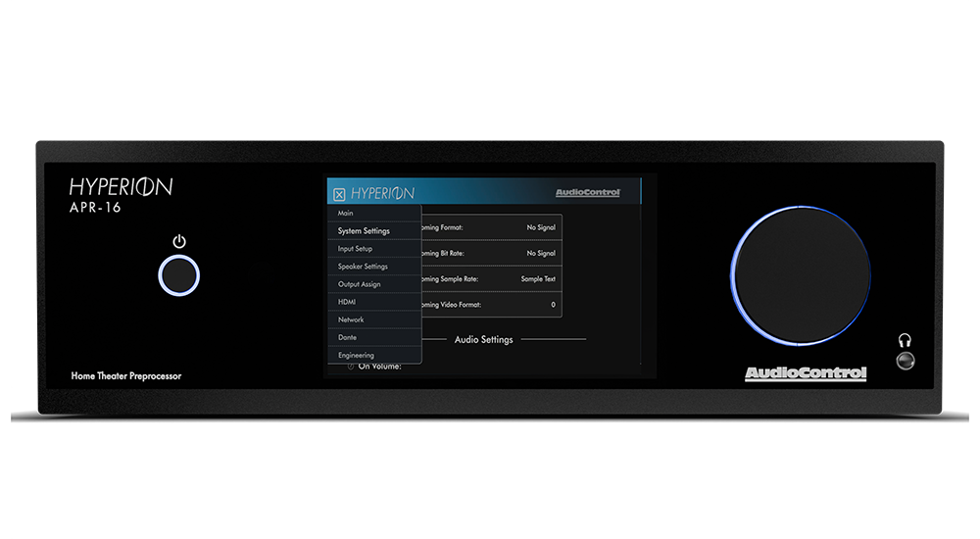This screenshot has height=539, width=980.
Task: Click the AudioControl front panel logo
Action: [x=806, y=373]
